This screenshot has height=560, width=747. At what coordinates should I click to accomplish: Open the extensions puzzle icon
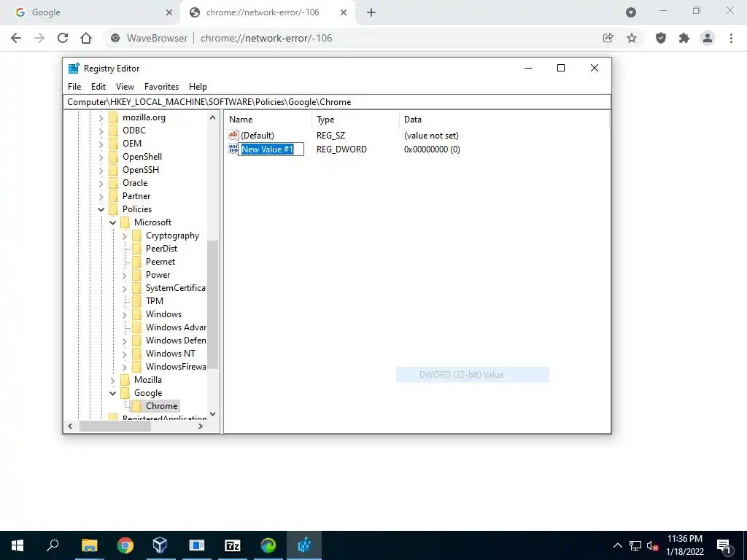(x=684, y=38)
